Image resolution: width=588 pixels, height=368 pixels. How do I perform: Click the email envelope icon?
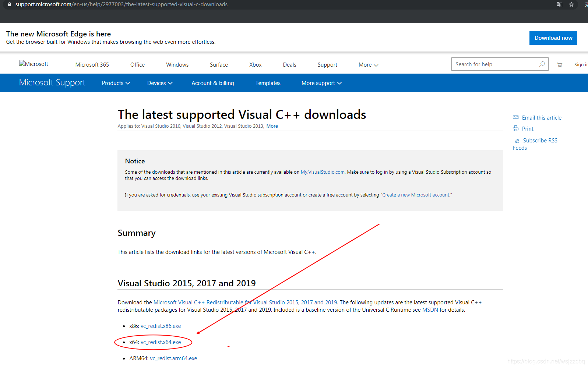515,117
